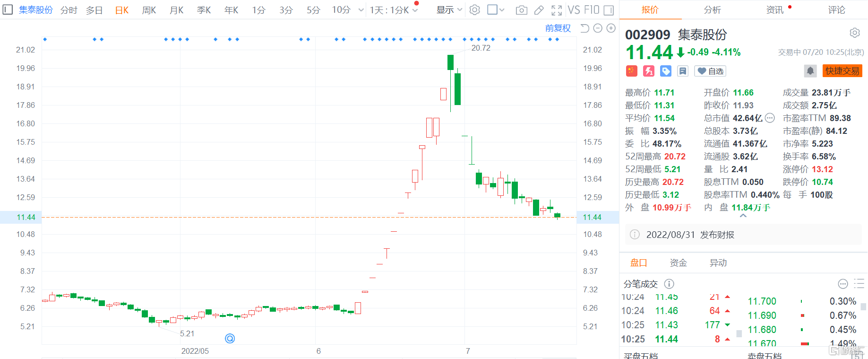Switch to 多日 multi-day view
The width and height of the screenshot is (868, 359).
point(95,10)
